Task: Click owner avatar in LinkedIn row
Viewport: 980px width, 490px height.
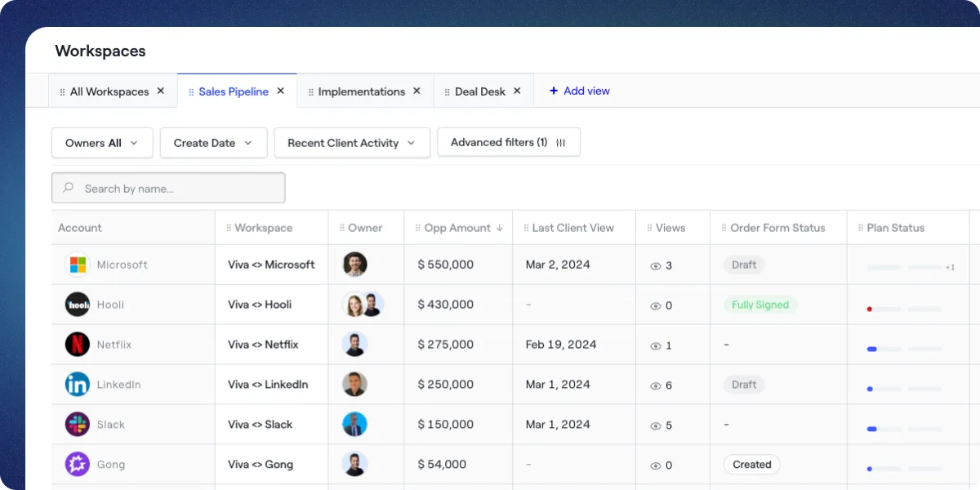Action: 354,385
